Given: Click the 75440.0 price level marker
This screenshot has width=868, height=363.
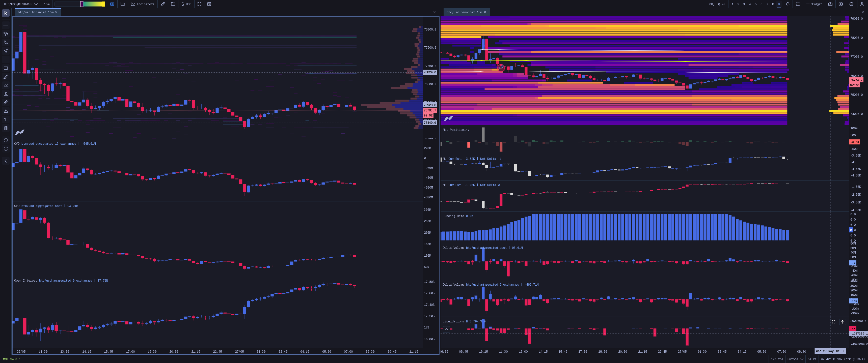Looking at the screenshot, I should (430, 123).
